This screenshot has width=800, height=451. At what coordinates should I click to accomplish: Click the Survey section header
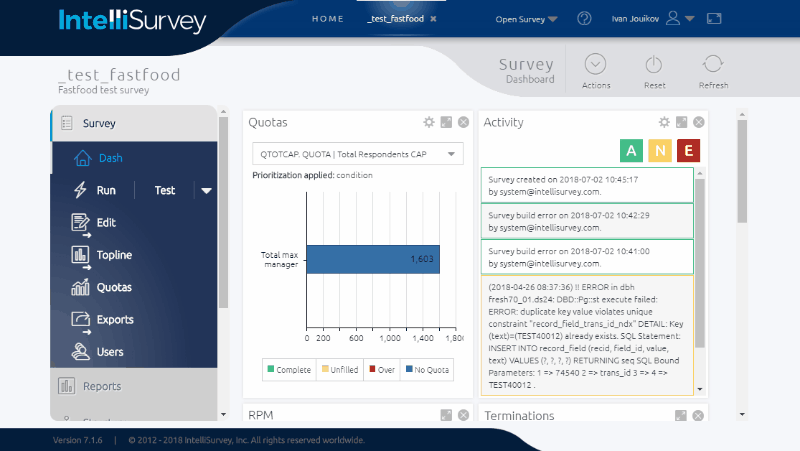134,123
